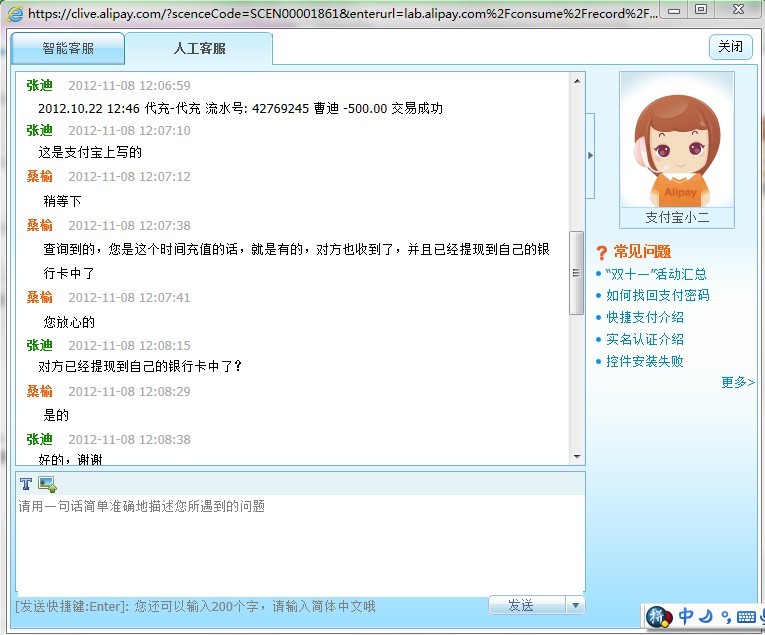This screenshot has height=635, width=765.
Task: Maximize the chat window
Action: 701,9
